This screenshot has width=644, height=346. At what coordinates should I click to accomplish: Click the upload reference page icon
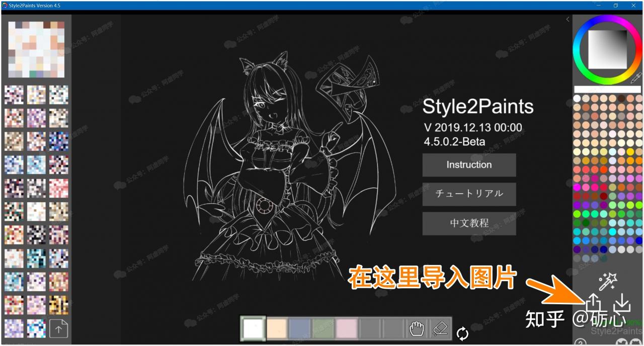tap(58, 329)
